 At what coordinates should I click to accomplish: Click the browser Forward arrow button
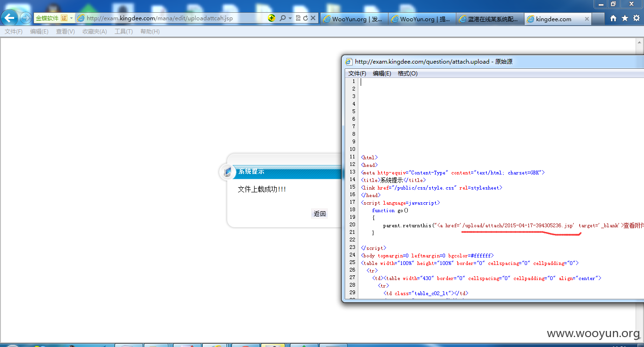(25, 18)
